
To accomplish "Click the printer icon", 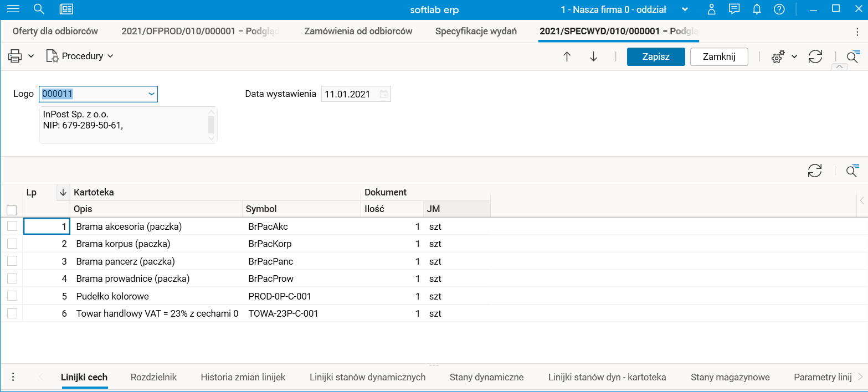I will click(x=15, y=56).
